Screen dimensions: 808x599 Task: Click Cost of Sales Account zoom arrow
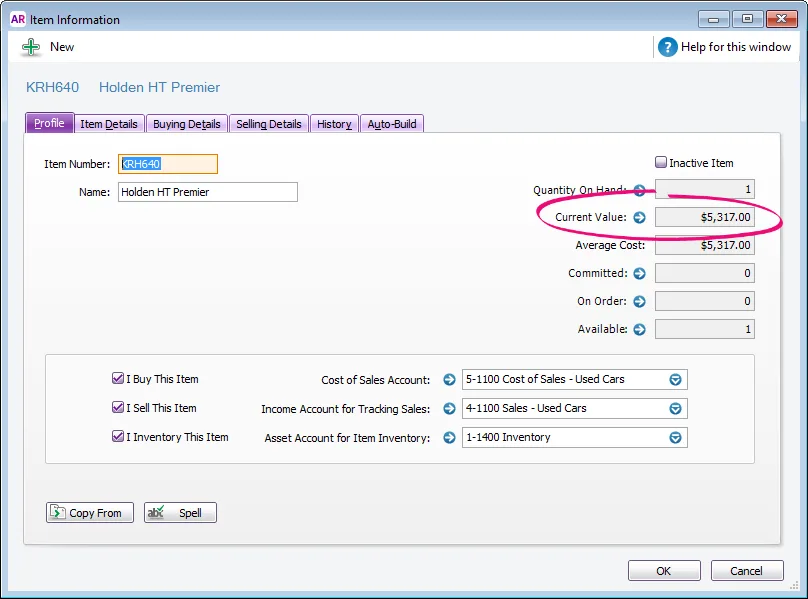(449, 380)
